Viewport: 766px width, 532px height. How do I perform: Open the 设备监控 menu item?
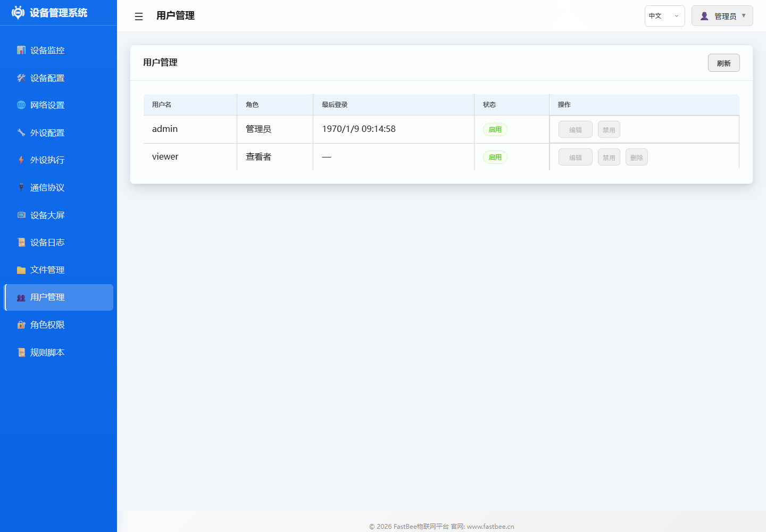[x=59, y=50]
